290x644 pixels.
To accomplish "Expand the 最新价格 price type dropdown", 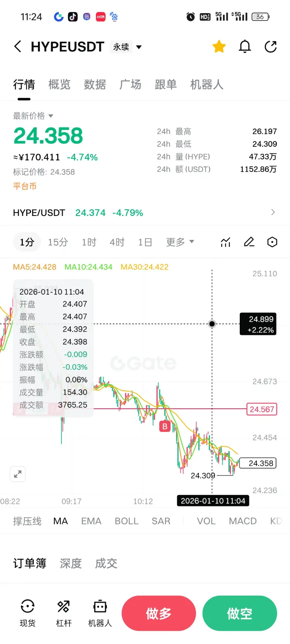I will click(33, 116).
